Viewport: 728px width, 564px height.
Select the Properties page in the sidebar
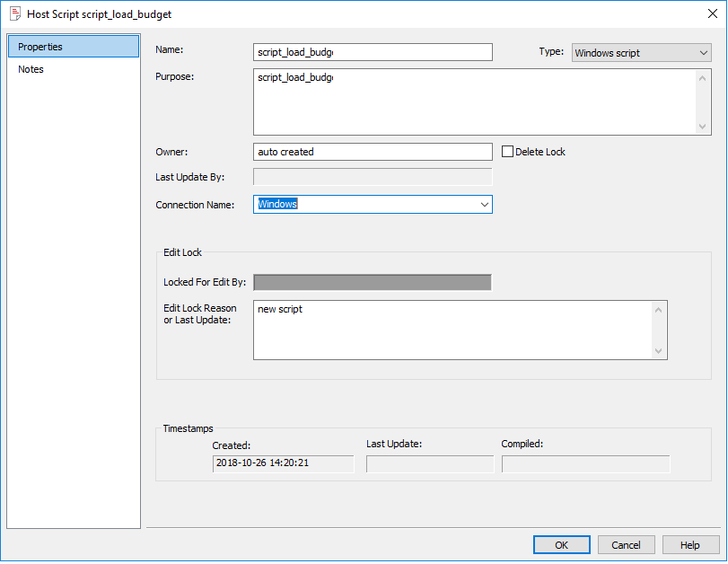(x=74, y=47)
